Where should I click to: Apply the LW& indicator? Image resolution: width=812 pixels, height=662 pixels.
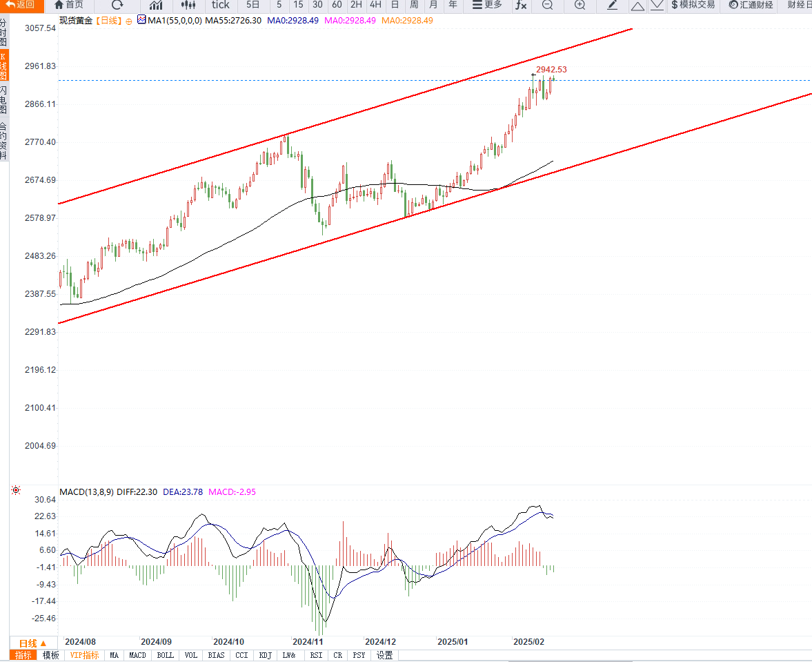[289, 655]
